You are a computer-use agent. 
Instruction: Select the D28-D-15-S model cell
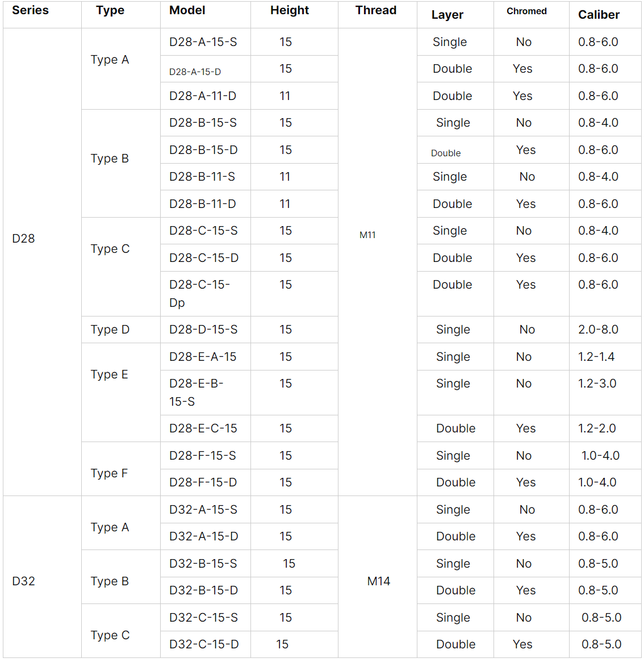tap(205, 330)
